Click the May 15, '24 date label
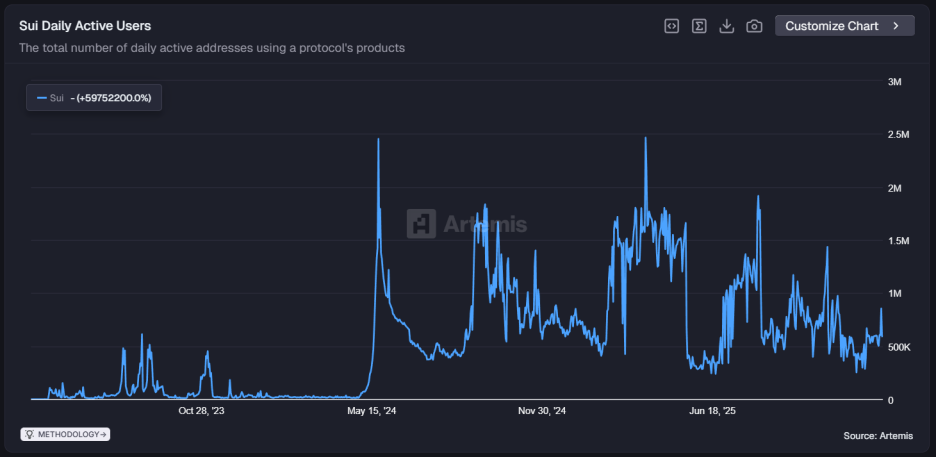Screen dimensions: 936x457 (x=372, y=410)
